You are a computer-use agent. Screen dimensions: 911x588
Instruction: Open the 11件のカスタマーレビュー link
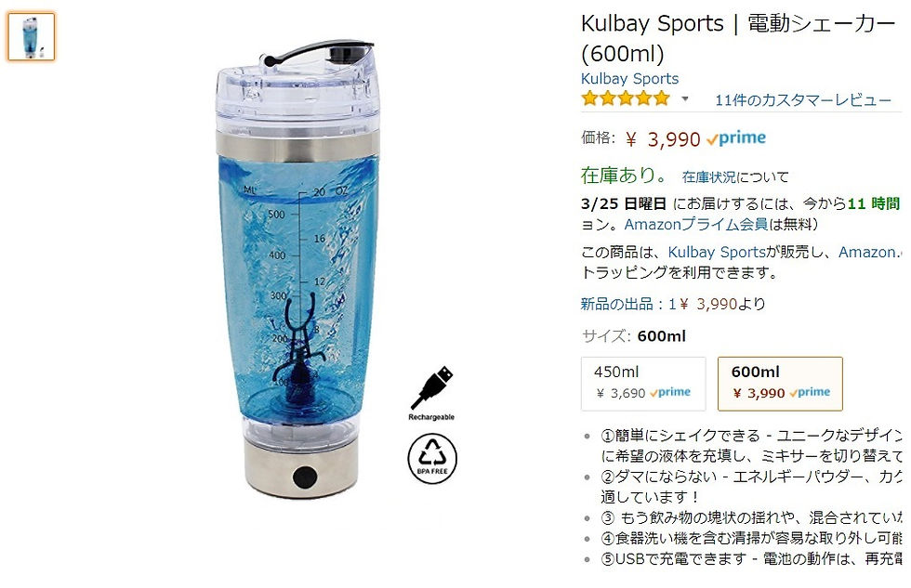(802, 100)
